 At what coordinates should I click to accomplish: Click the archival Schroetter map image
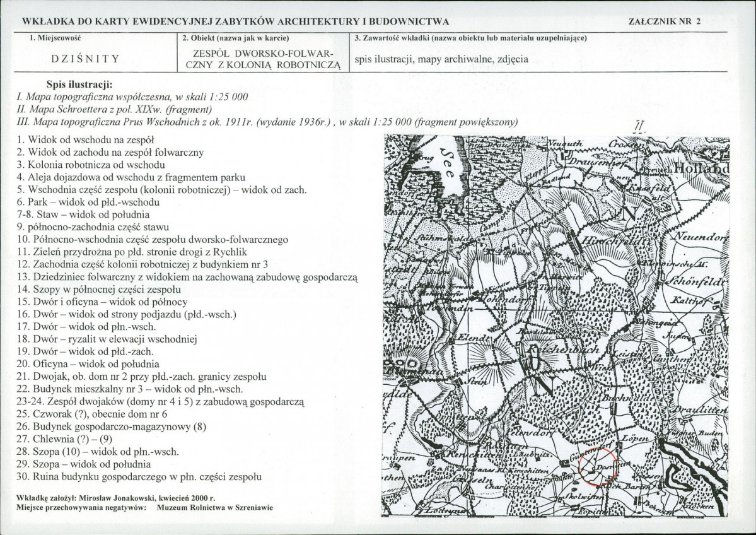tap(556, 326)
